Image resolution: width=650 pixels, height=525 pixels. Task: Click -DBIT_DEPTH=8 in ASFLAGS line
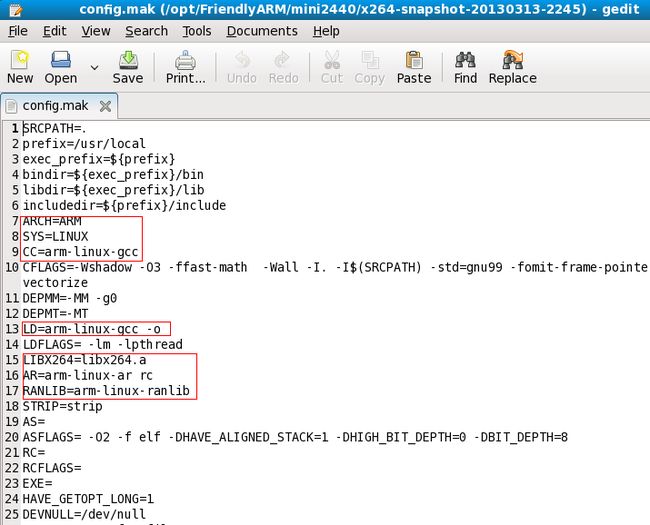521,437
